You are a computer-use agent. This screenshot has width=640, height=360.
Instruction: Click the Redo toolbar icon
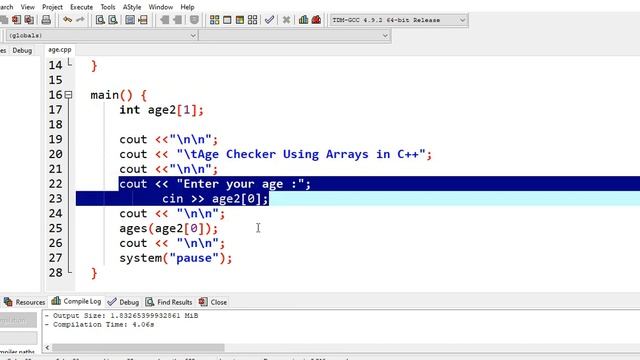coord(80,20)
